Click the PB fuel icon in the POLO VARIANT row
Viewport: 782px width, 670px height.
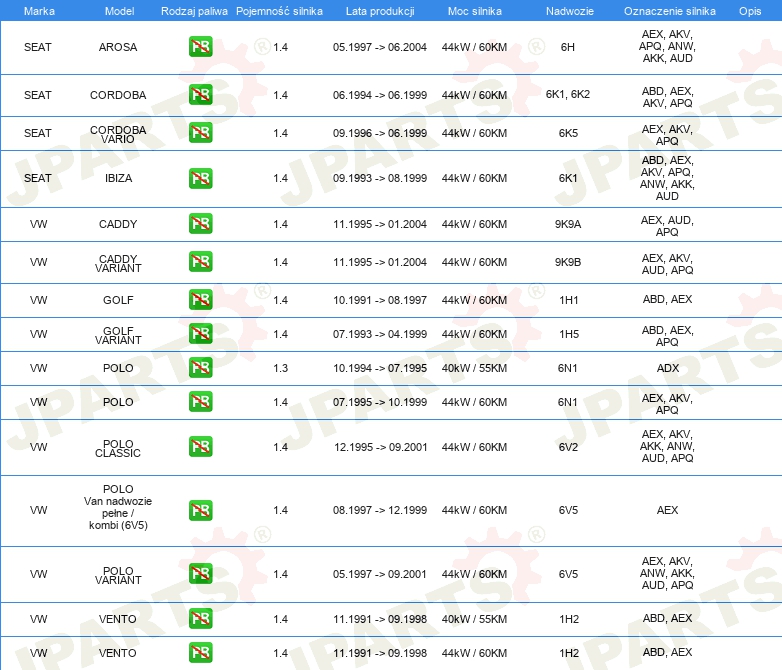tap(200, 574)
